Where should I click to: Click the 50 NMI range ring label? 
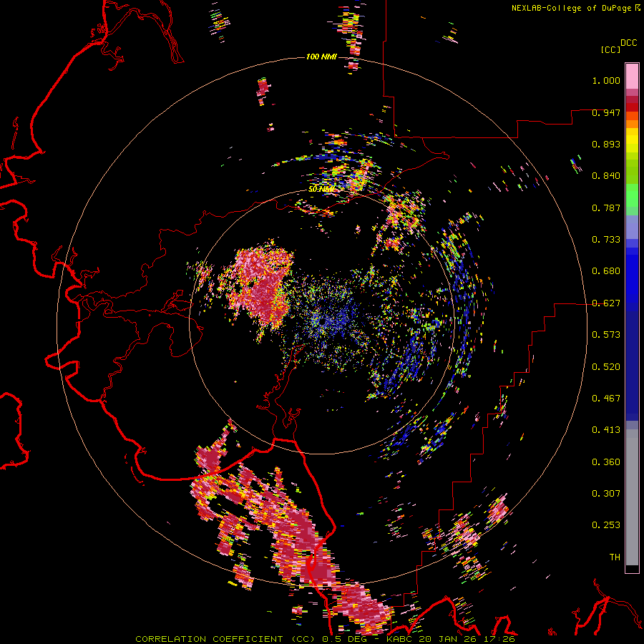(321, 190)
